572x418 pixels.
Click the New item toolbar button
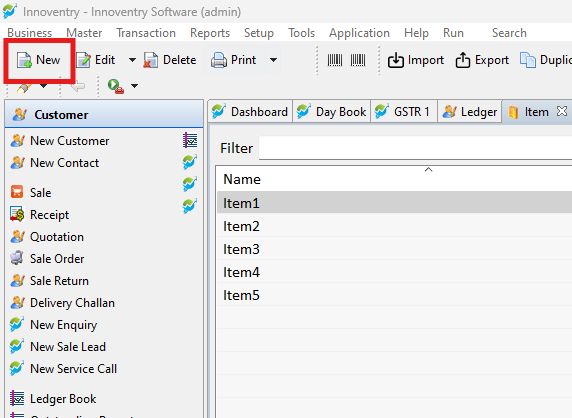(x=38, y=60)
